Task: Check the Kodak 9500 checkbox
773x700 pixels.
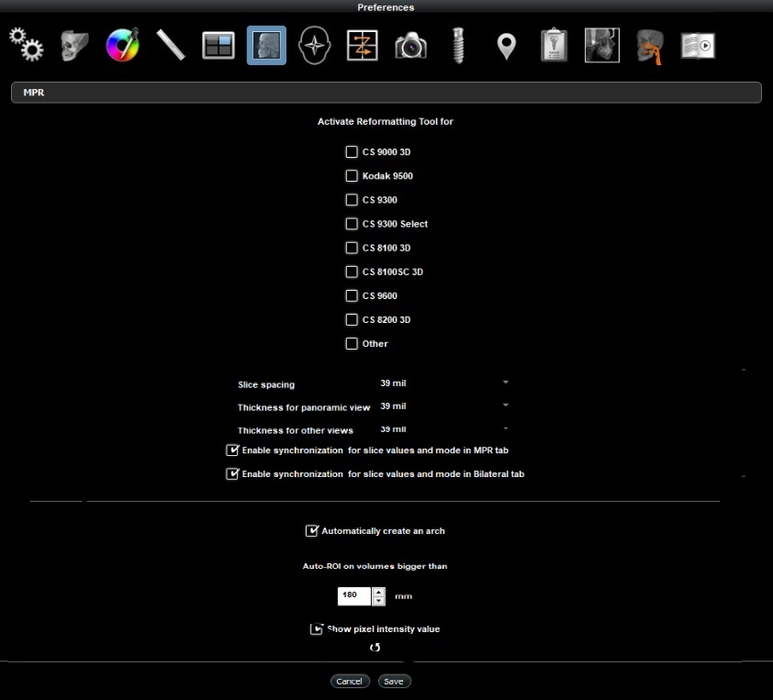Action: pyautogui.click(x=352, y=176)
